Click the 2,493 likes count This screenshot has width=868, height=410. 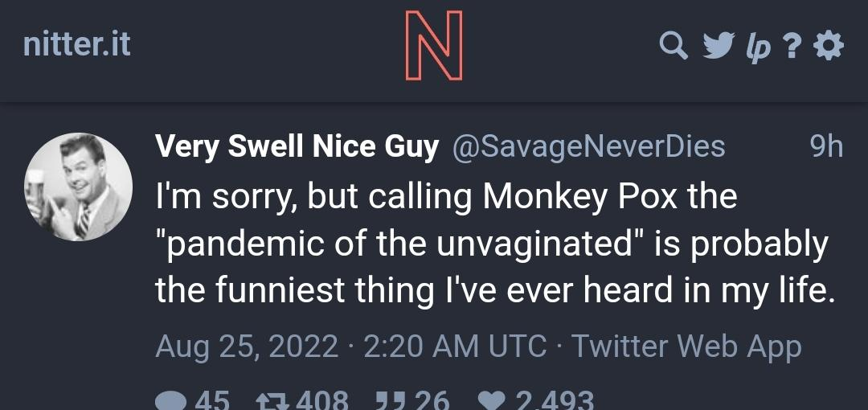pyautogui.click(x=555, y=400)
